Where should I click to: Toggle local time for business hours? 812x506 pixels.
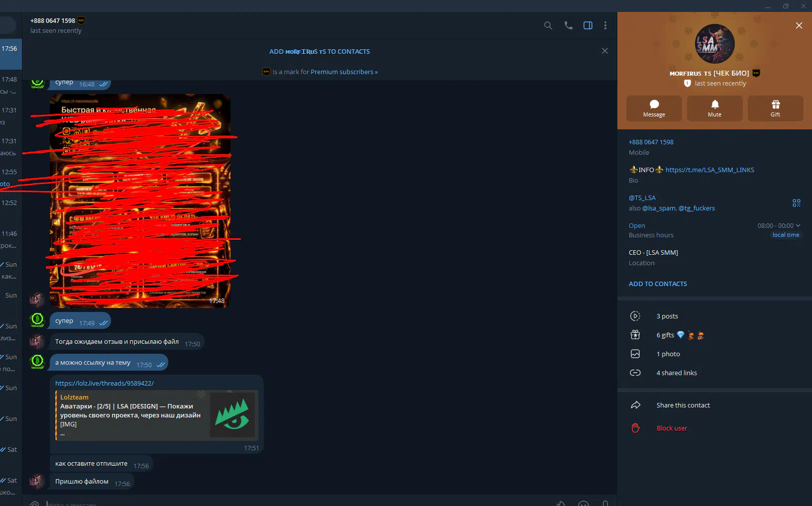tap(786, 235)
